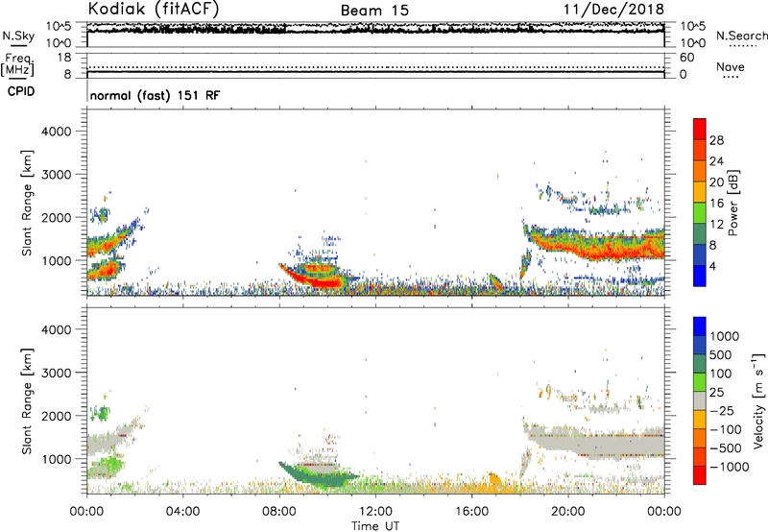This screenshot has width=768, height=532.
Task: Click the 'Velocity [m s-1]' colorbar label
Action: point(758,400)
